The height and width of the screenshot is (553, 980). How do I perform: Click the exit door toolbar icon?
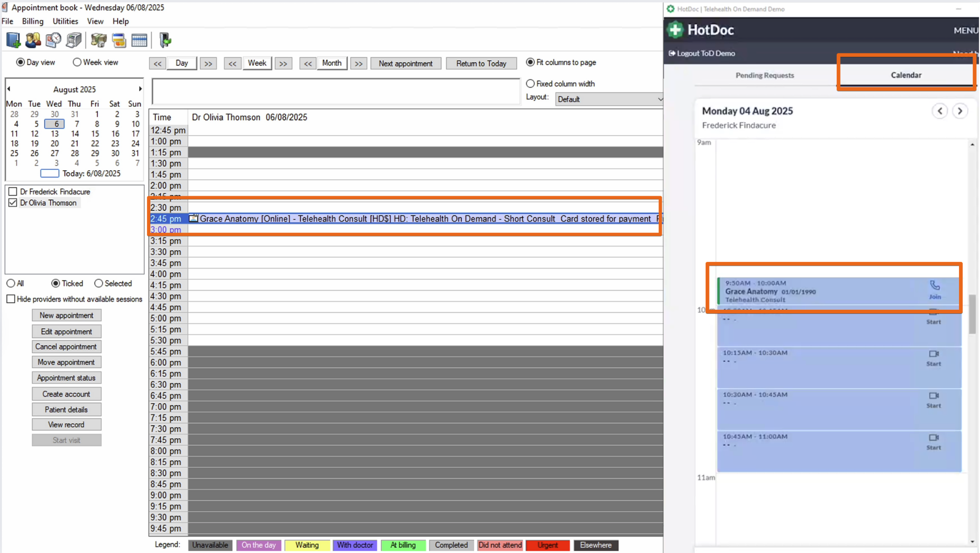(165, 40)
